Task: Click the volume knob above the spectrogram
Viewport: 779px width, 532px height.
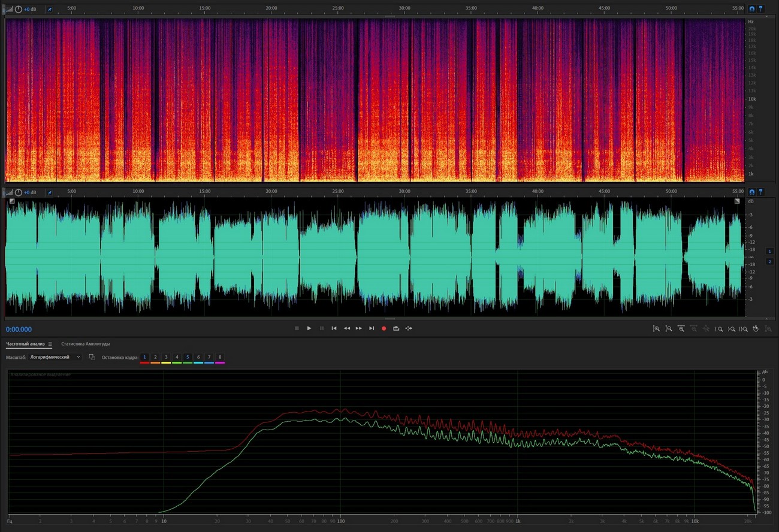Action: click(19, 10)
